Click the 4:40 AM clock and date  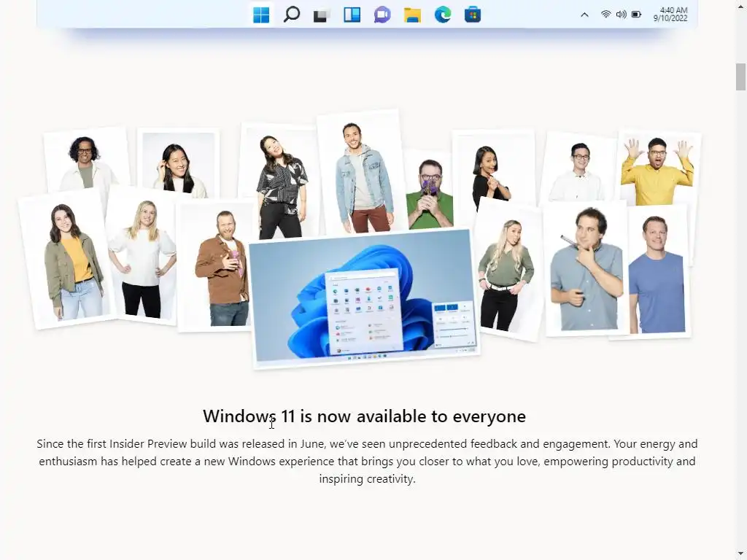(670, 15)
